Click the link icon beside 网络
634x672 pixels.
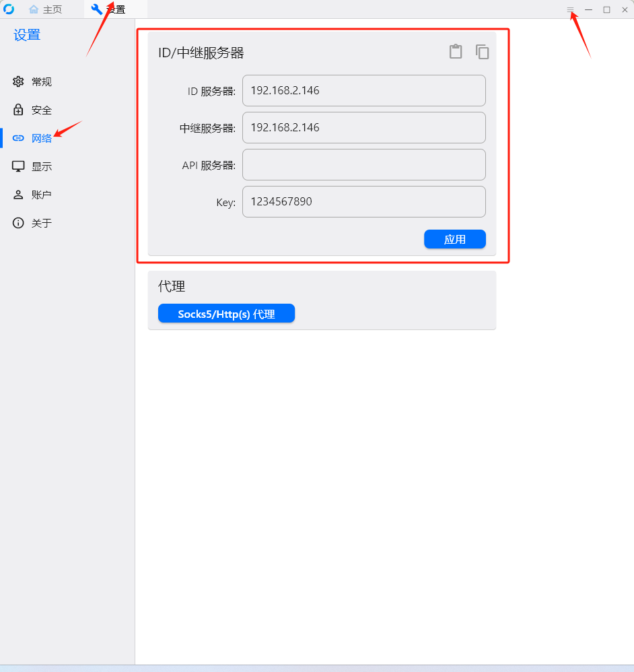pos(18,138)
